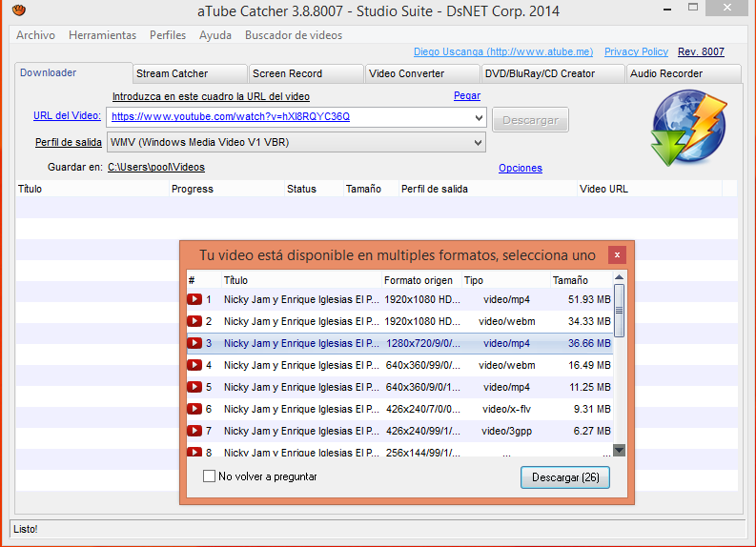Sort dialog list by Tamaño column
This screenshot has width=756, height=547.
[582, 280]
